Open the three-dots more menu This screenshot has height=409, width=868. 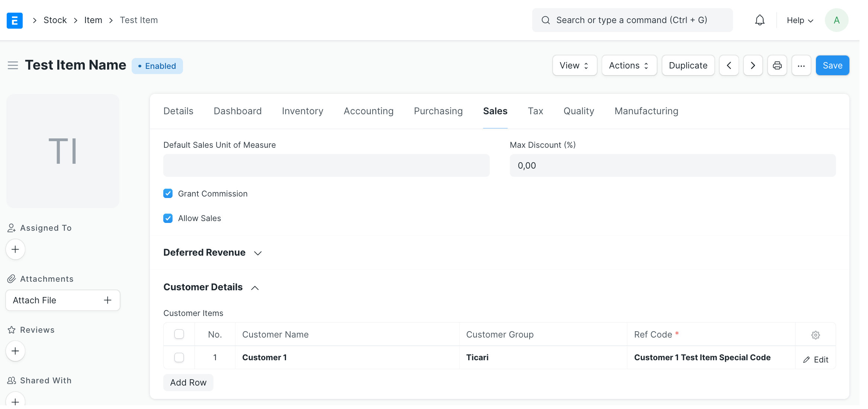point(801,65)
